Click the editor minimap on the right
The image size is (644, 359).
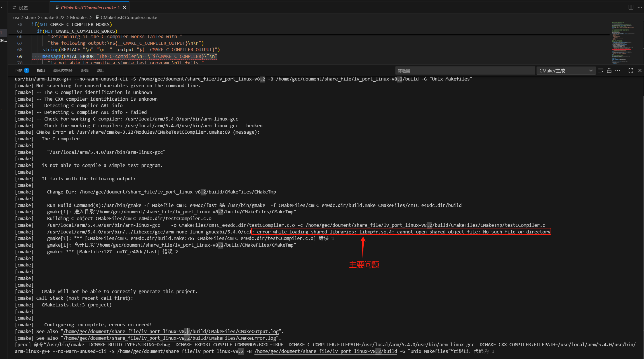pos(622,42)
